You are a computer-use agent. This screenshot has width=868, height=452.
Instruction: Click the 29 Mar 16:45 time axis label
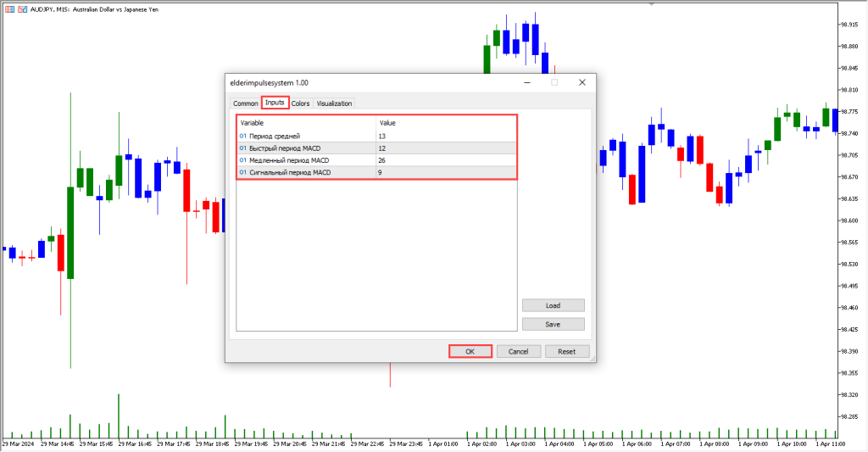[135, 444]
